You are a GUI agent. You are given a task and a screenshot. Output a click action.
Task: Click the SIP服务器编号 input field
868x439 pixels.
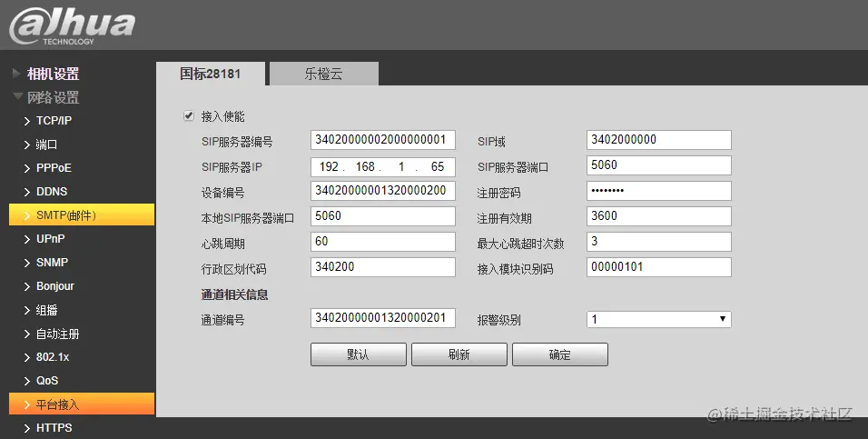(x=382, y=140)
